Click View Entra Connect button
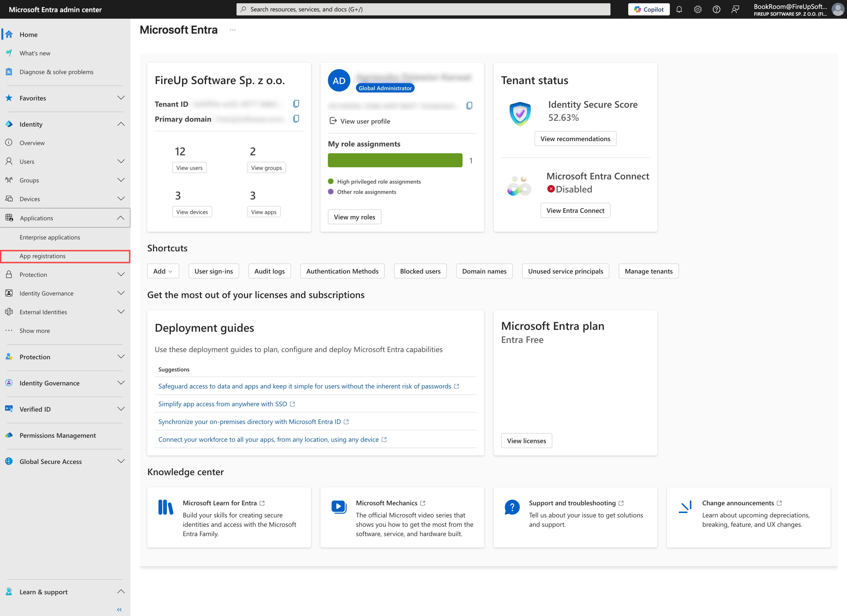This screenshot has height=616, width=847. click(x=575, y=210)
